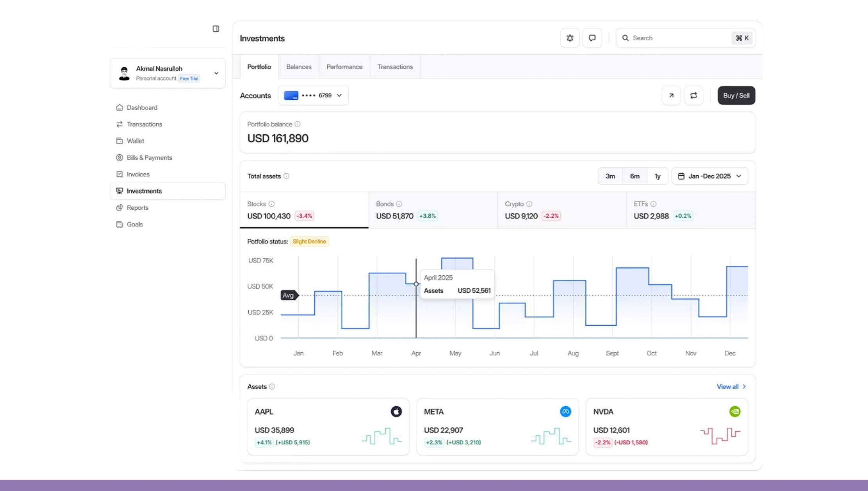The height and width of the screenshot is (491, 868).
Task: Select the 6m time range
Action: [x=635, y=176]
